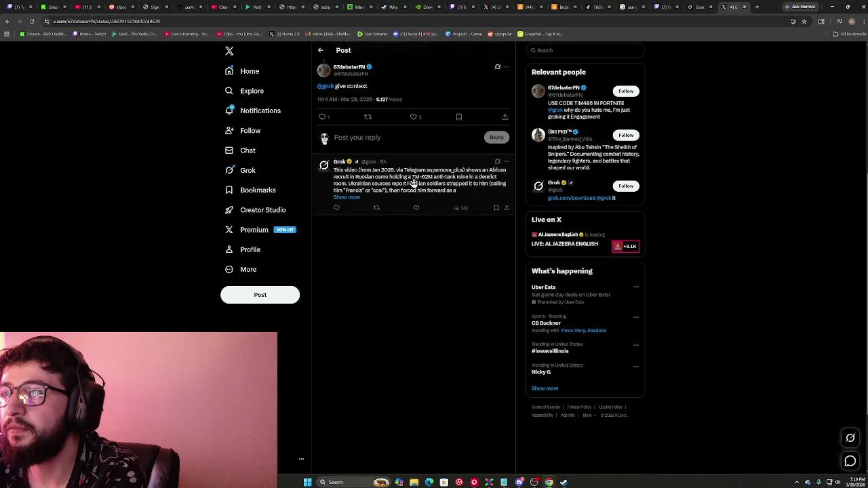Open options for #iowavsillinois trend

point(636,344)
